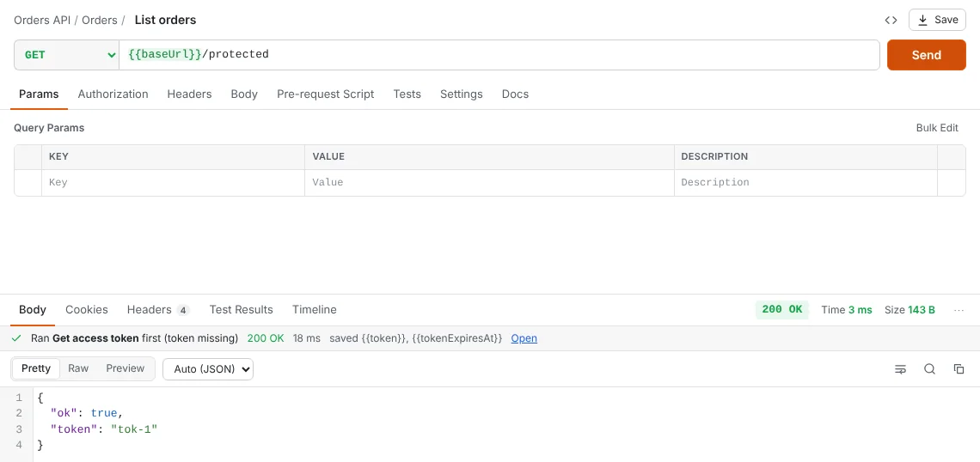Click the green checkmark status icon
The height and width of the screenshot is (462, 980).
pyautogui.click(x=17, y=338)
